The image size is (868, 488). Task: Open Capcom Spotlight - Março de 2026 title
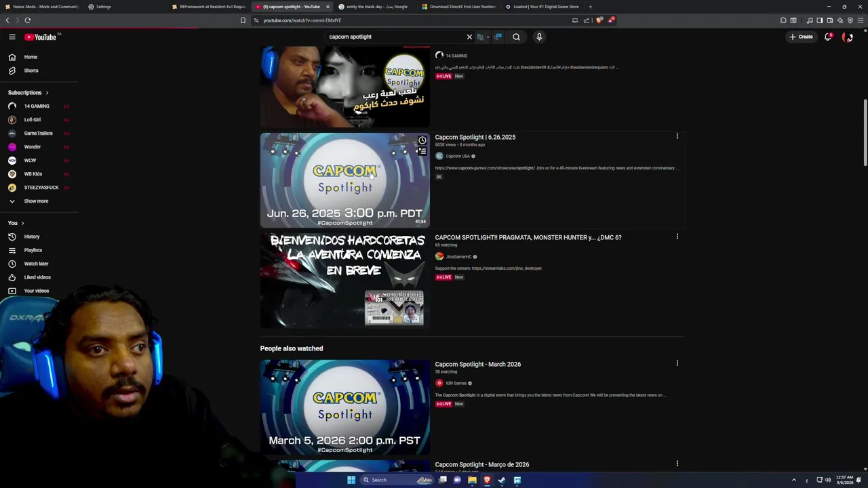(x=481, y=464)
